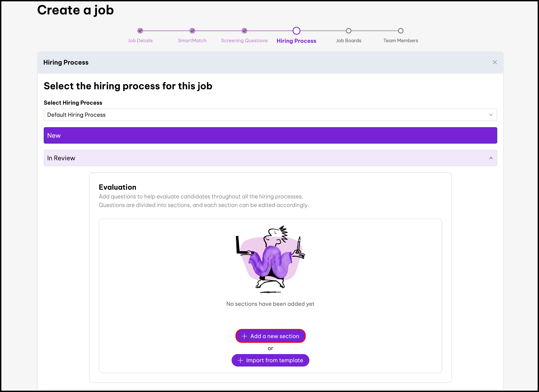Close the Hiring Process panel
This screenshot has width=539, height=392.
494,62
